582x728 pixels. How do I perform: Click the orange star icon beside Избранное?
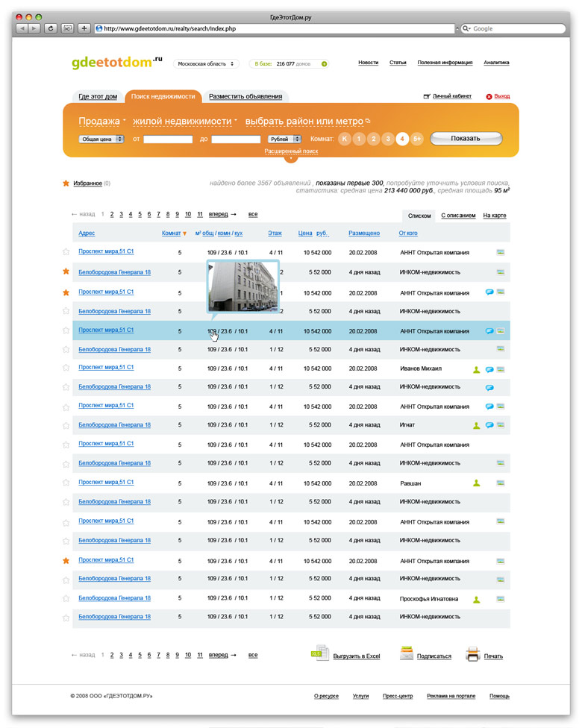pos(66,183)
